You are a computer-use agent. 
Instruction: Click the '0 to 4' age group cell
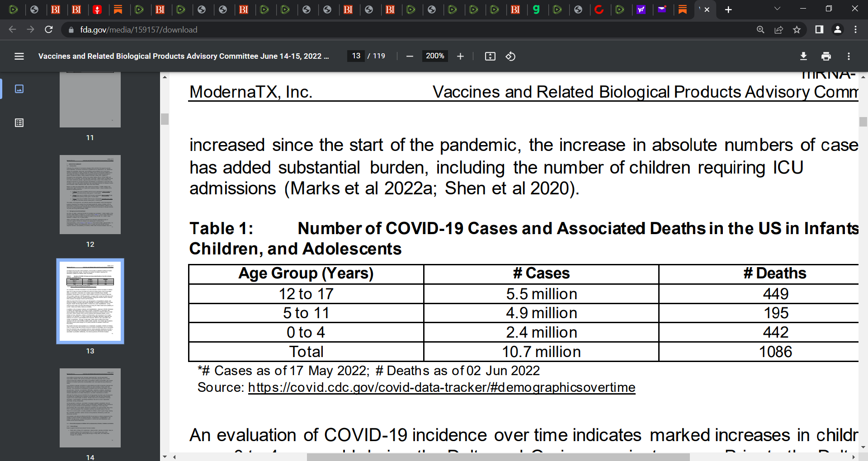point(306,332)
